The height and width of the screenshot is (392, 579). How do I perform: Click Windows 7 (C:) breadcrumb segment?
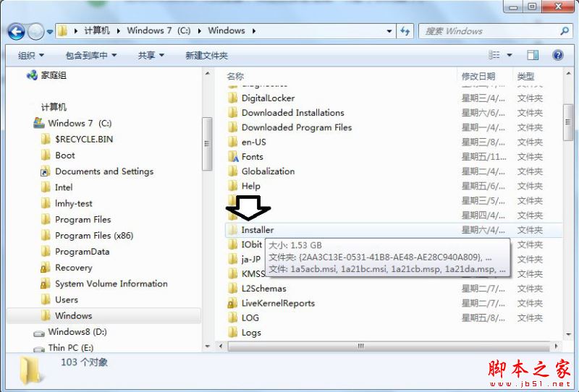pyautogui.click(x=159, y=30)
